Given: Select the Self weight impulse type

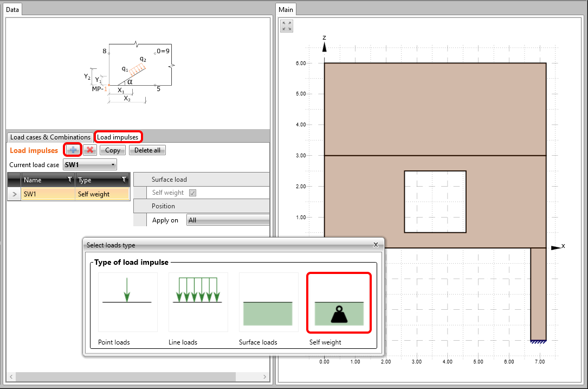Looking at the screenshot, I should (339, 303).
